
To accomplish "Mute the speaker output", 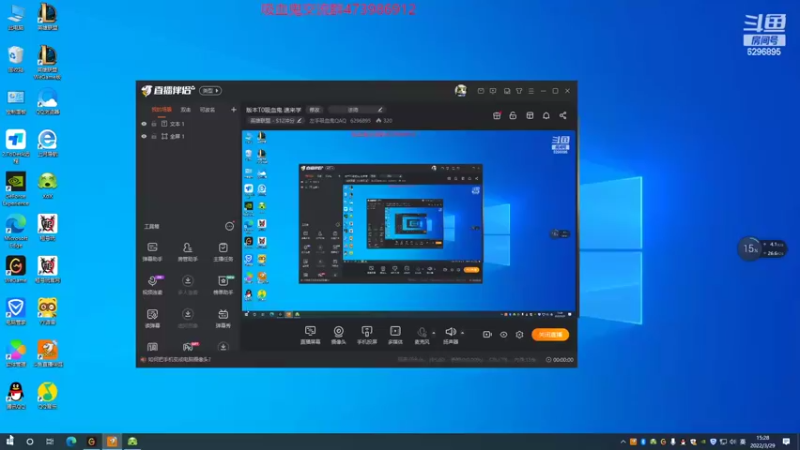I will pyautogui.click(x=451, y=335).
